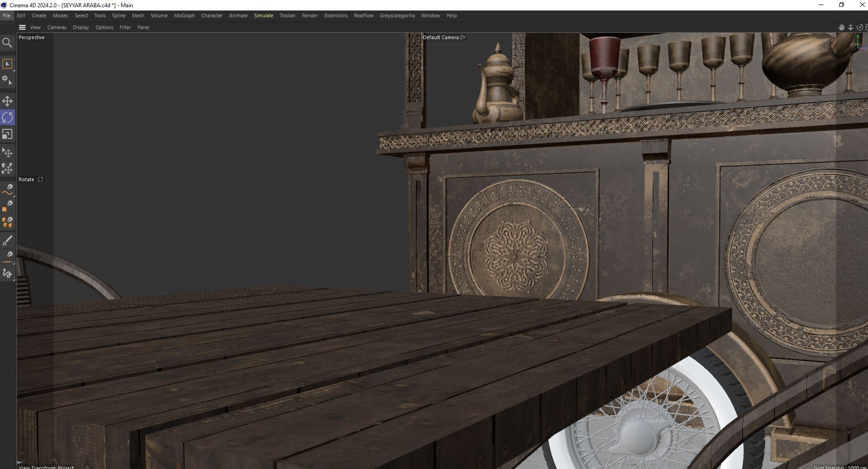Select the Place tool with cursor and arrows
Viewport: 868px width, 469px height.
[x=7, y=153]
